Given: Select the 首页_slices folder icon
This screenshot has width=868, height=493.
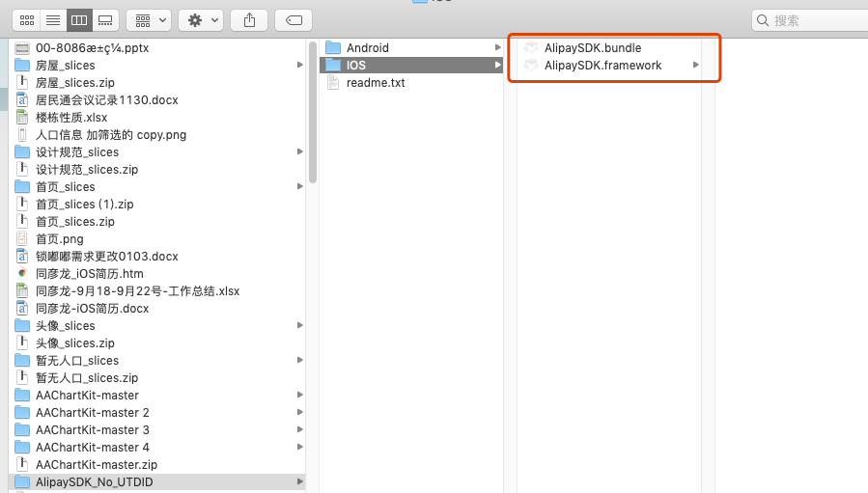Looking at the screenshot, I should click(22, 186).
